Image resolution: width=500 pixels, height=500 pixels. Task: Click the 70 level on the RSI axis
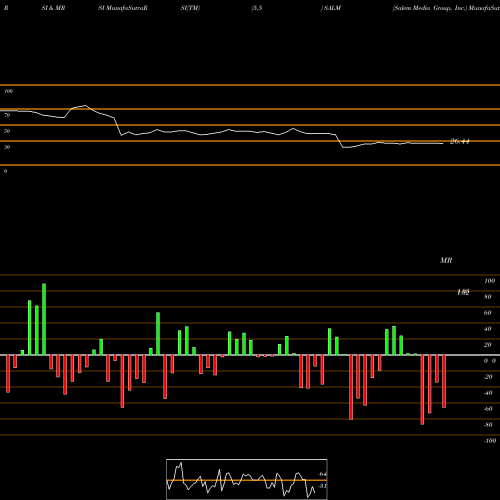point(7,115)
